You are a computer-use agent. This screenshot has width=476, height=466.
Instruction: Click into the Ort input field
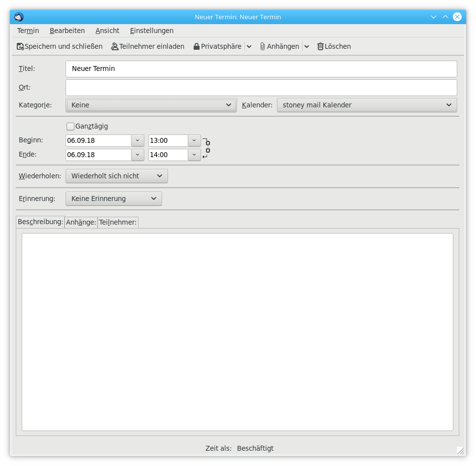click(261, 88)
